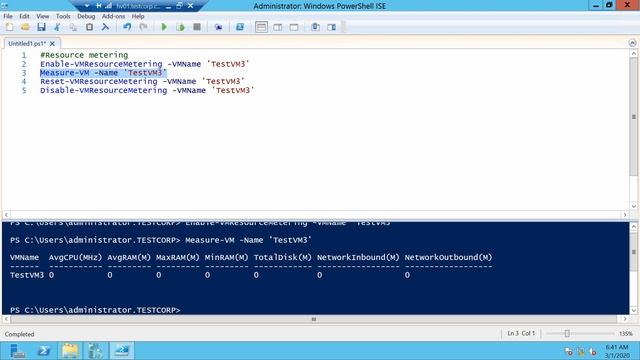Run the selection with the Run Selection icon

(180, 27)
